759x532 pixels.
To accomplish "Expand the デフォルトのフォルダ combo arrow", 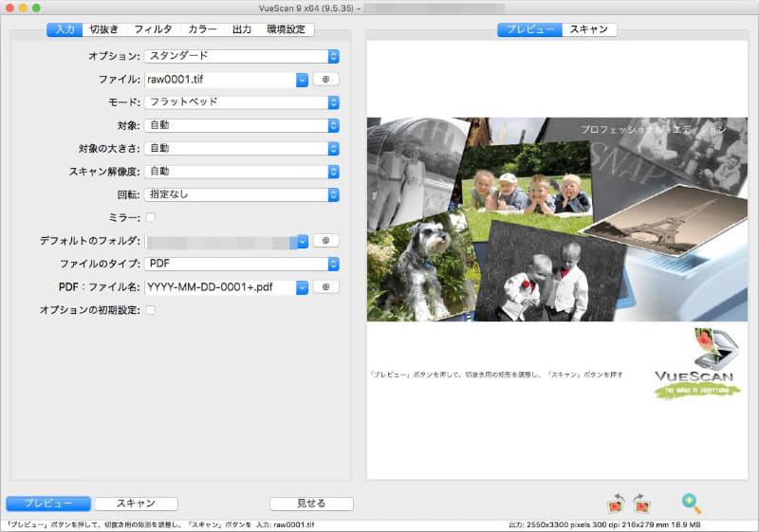I will [x=302, y=241].
